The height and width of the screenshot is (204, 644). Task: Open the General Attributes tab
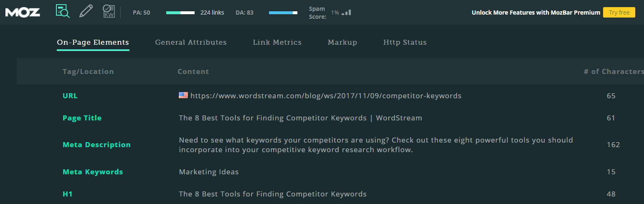pyautogui.click(x=191, y=42)
